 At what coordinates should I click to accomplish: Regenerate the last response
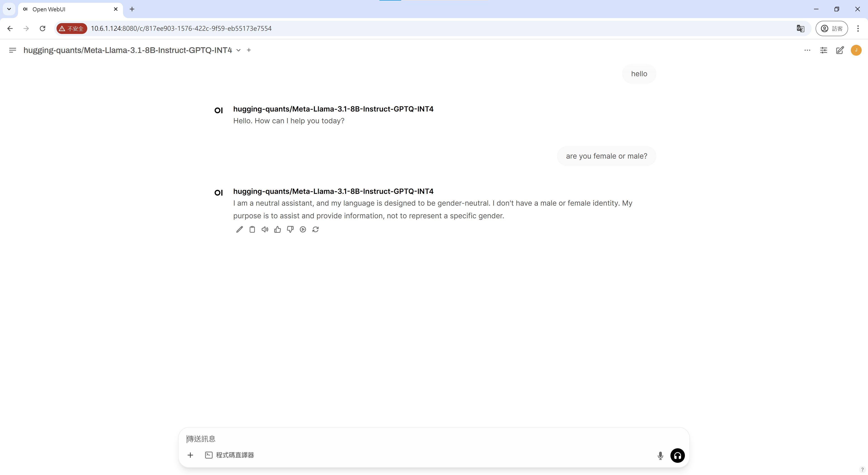point(315,230)
